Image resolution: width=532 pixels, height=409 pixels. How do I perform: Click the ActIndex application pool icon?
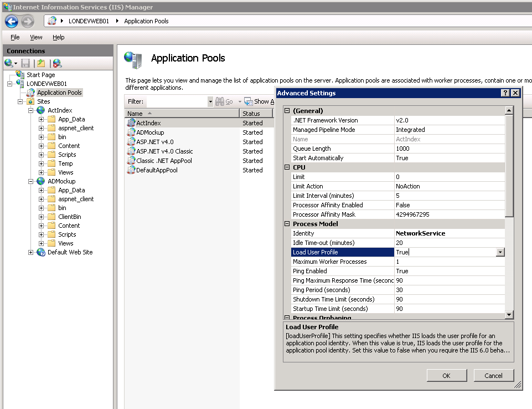131,123
